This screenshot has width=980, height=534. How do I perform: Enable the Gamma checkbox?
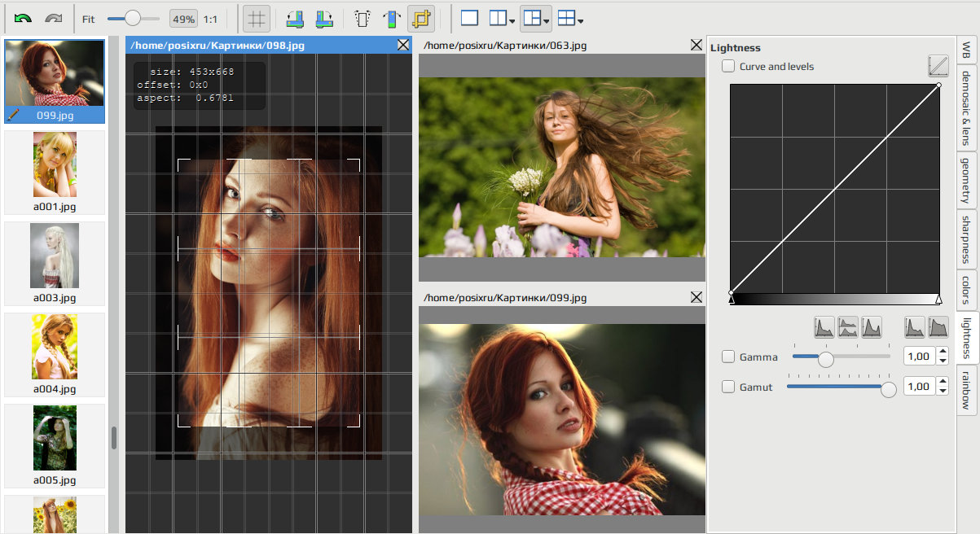728,357
